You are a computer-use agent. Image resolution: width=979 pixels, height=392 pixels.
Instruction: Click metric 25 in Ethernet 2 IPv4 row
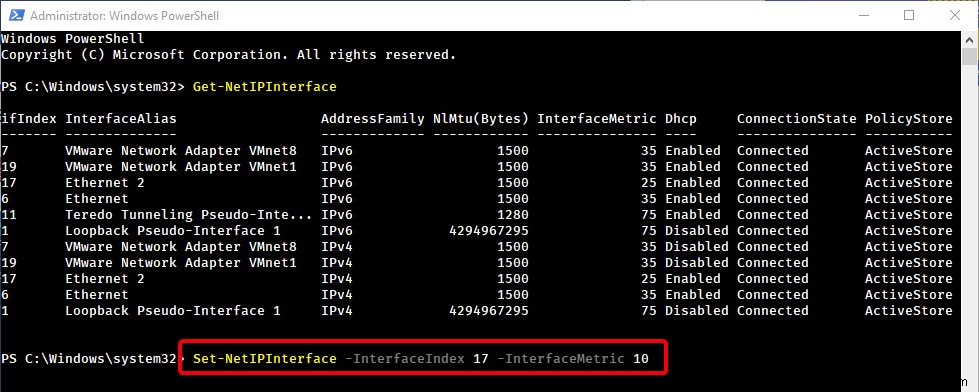coord(649,278)
